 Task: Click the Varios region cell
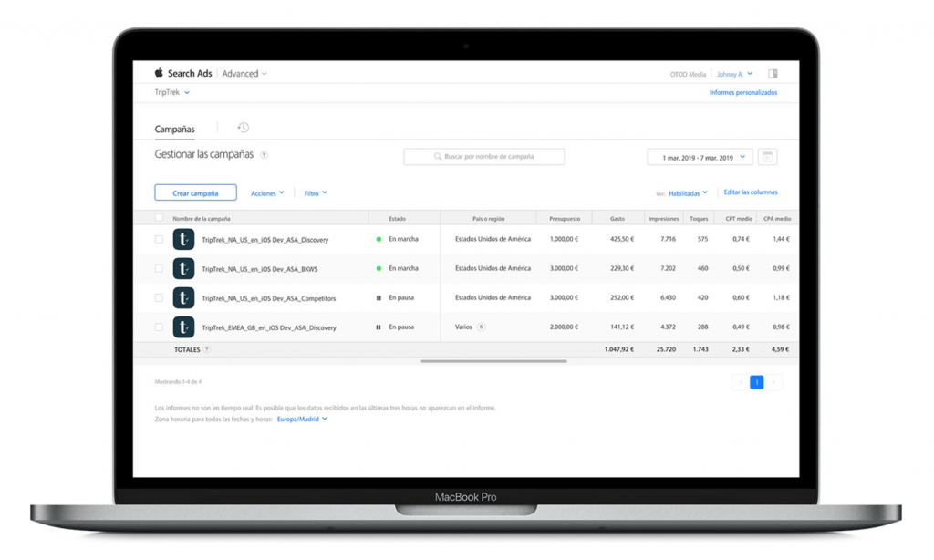(x=463, y=327)
